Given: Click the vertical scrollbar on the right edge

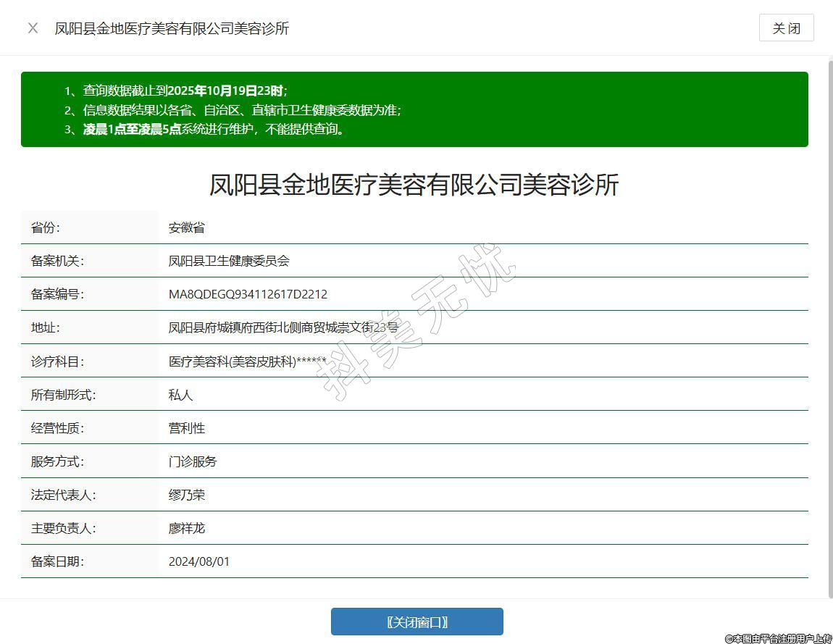Looking at the screenshot, I should tap(829, 326).
